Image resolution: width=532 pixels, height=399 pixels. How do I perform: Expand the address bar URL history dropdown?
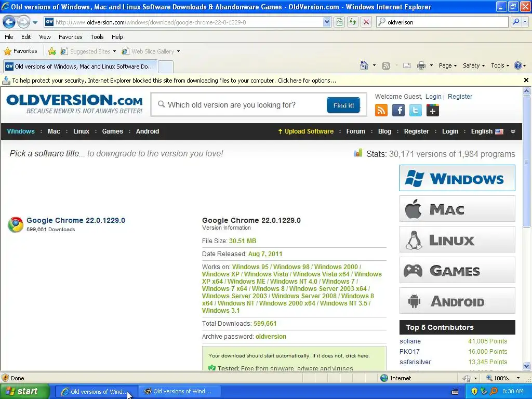(x=326, y=22)
